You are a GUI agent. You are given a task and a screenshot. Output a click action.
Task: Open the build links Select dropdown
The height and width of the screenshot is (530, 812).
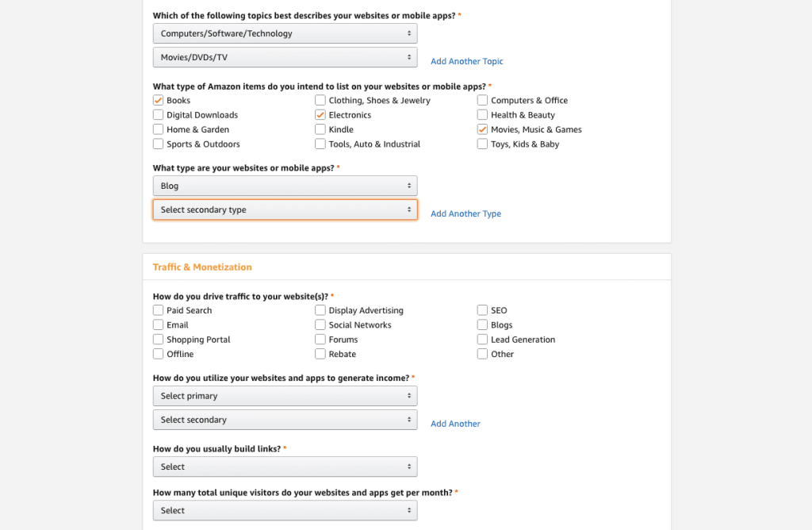pos(285,467)
